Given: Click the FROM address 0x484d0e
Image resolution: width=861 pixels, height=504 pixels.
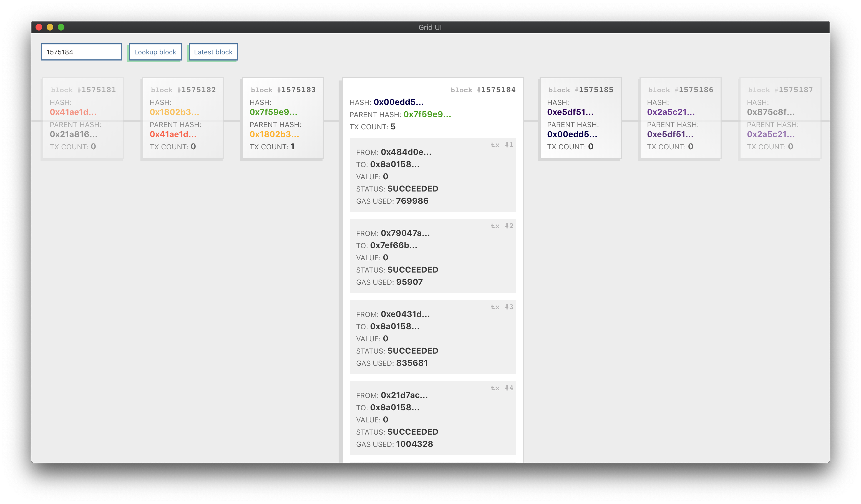Looking at the screenshot, I should point(406,152).
